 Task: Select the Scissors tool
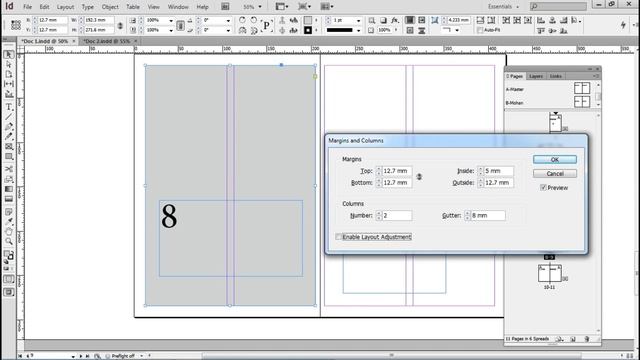[9, 169]
